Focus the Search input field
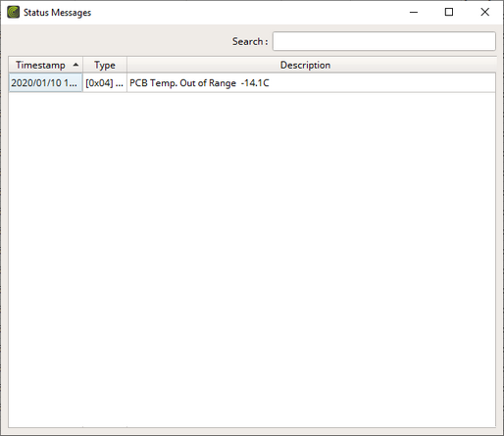Image resolution: width=504 pixels, height=436 pixels. point(384,41)
